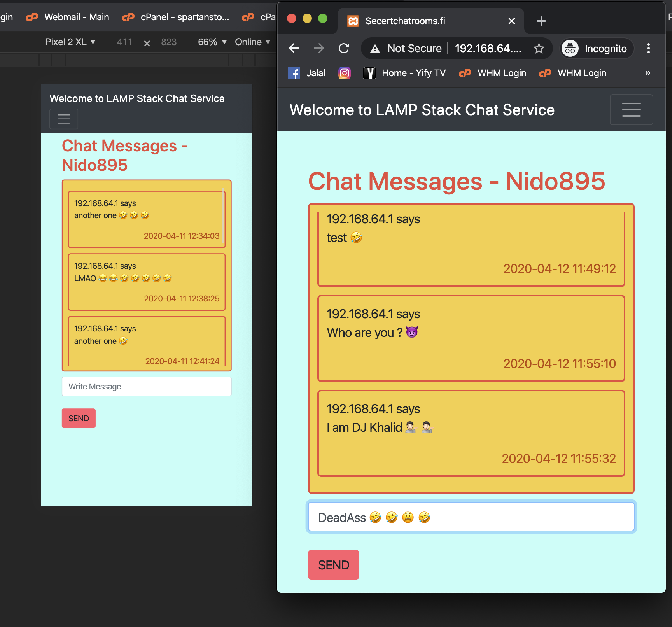Open the Online throttling dropdown
Screen dimensions: 672x627
(x=253, y=42)
